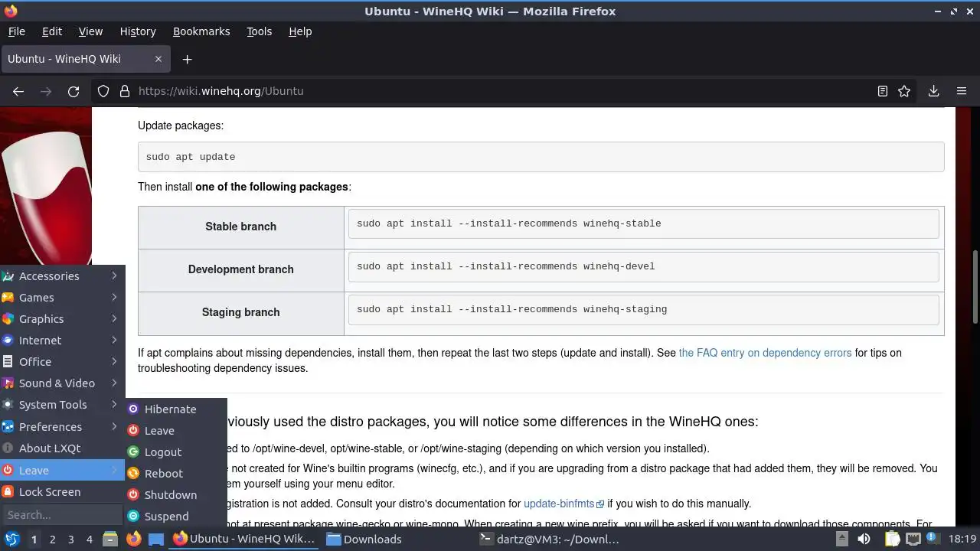
Task: Select Suspend in the Leave submenu
Action: click(176, 517)
